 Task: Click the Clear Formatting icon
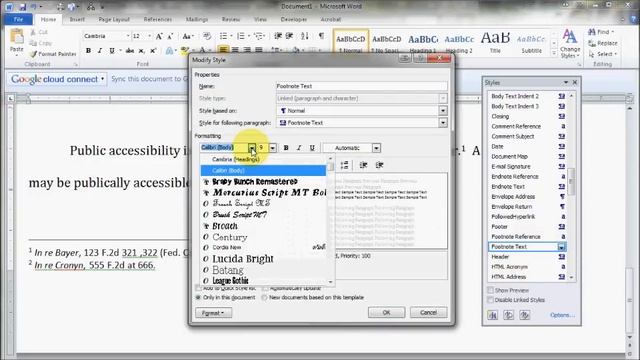[207, 36]
